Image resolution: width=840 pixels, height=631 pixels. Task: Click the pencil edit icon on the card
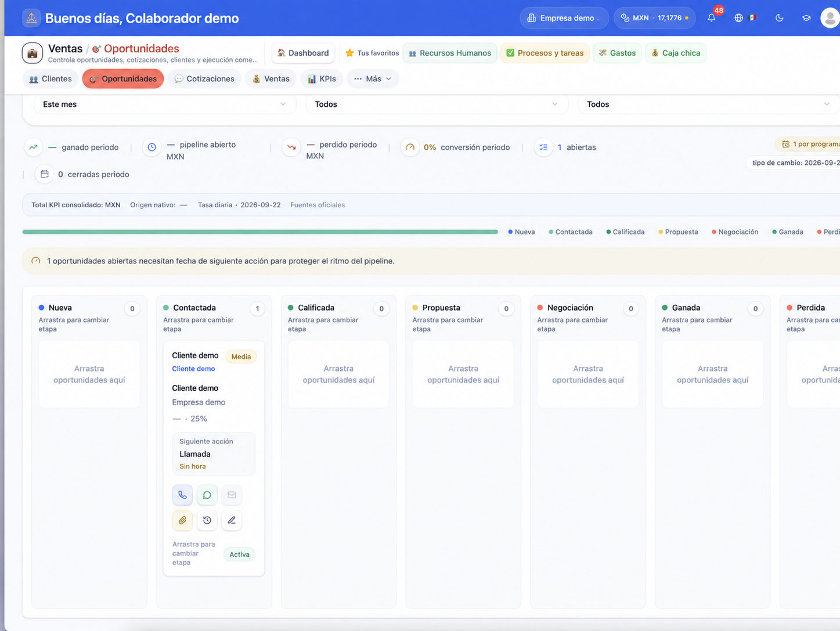click(x=232, y=520)
